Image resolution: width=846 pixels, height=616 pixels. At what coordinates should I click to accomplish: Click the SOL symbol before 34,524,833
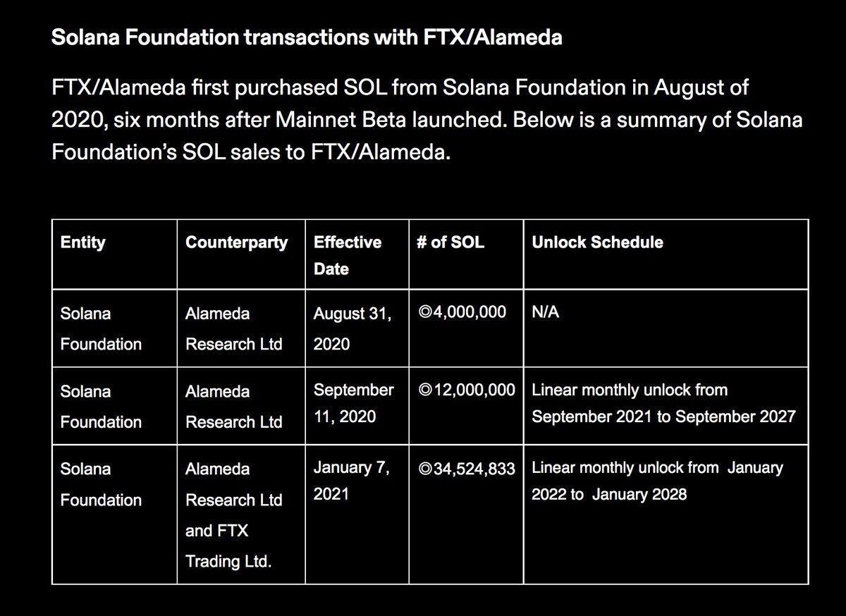pyautogui.click(x=424, y=469)
